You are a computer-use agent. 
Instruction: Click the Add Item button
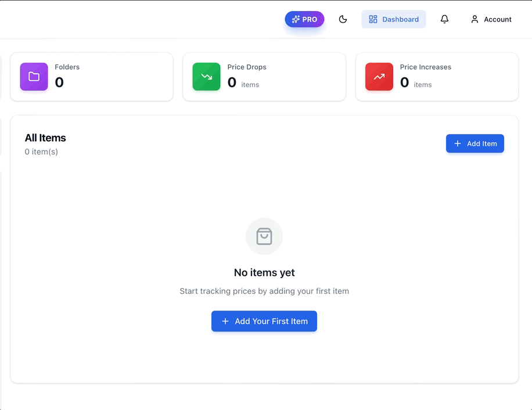[x=475, y=143]
